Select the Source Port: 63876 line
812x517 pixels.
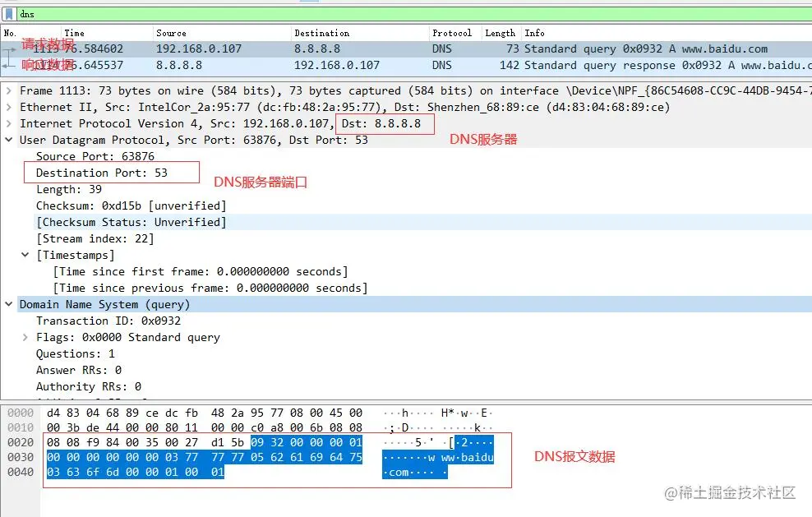point(95,156)
